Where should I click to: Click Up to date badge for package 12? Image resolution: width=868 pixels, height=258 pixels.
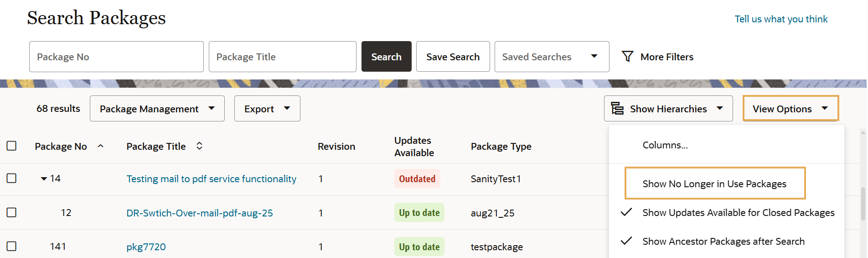click(419, 213)
